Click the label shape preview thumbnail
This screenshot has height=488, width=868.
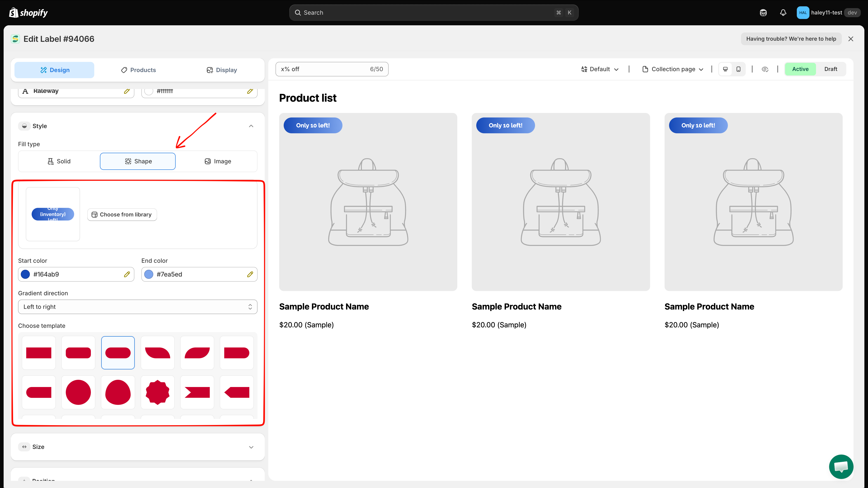[53, 214]
